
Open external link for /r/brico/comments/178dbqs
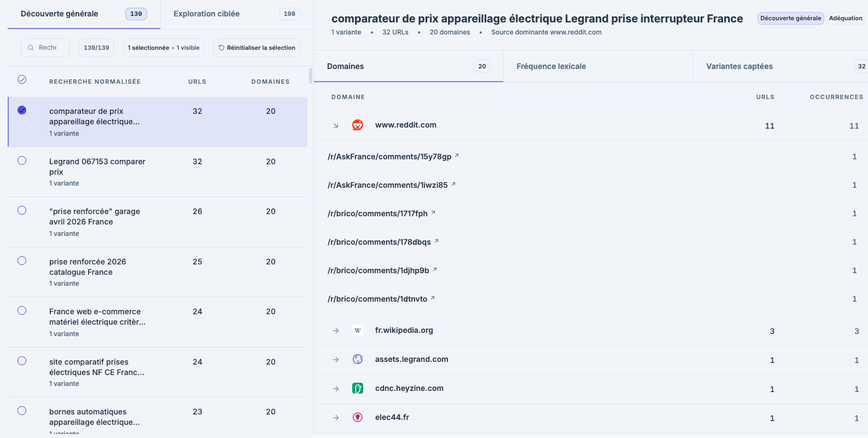click(x=436, y=241)
